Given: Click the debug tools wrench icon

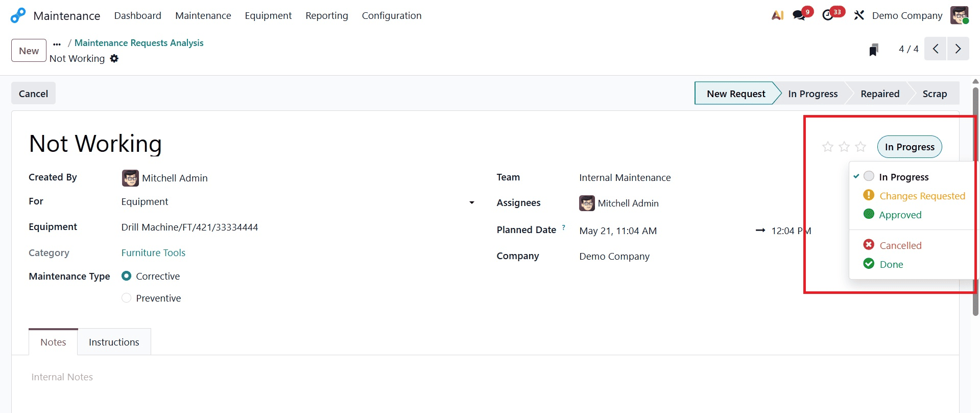Looking at the screenshot, I should coord(859,15).
